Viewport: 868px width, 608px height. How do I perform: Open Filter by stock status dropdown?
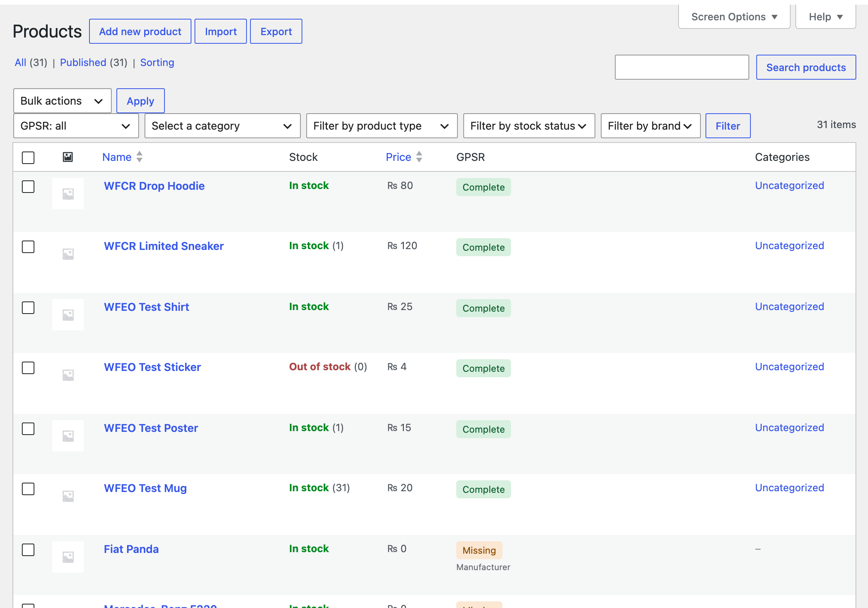[x=529, y=126]
